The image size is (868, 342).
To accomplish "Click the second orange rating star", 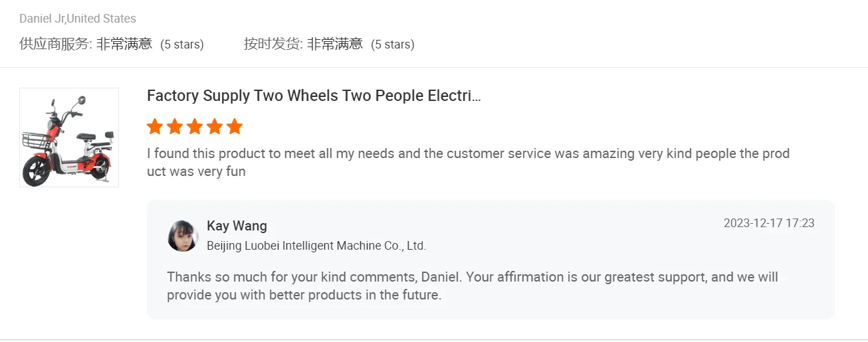I will click(x=175, y=126).
